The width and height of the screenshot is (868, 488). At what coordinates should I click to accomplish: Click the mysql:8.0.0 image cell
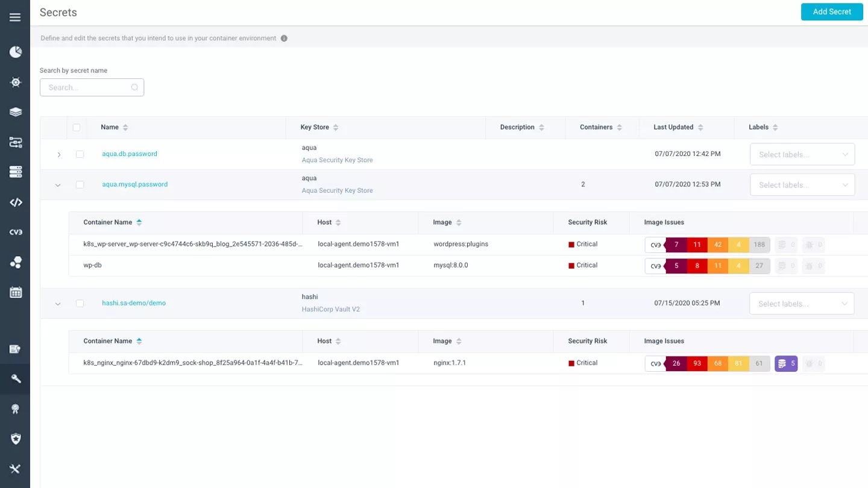click(451, 266)
